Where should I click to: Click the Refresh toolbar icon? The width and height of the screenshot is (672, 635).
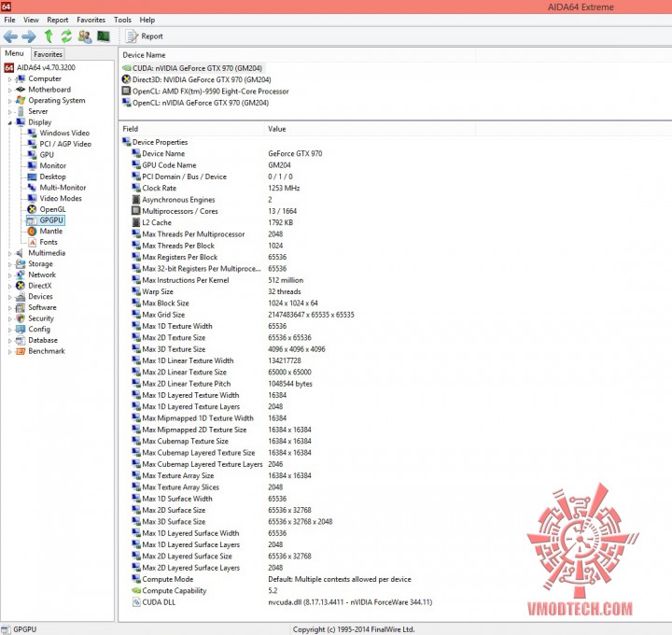click(x=66, y=36)
